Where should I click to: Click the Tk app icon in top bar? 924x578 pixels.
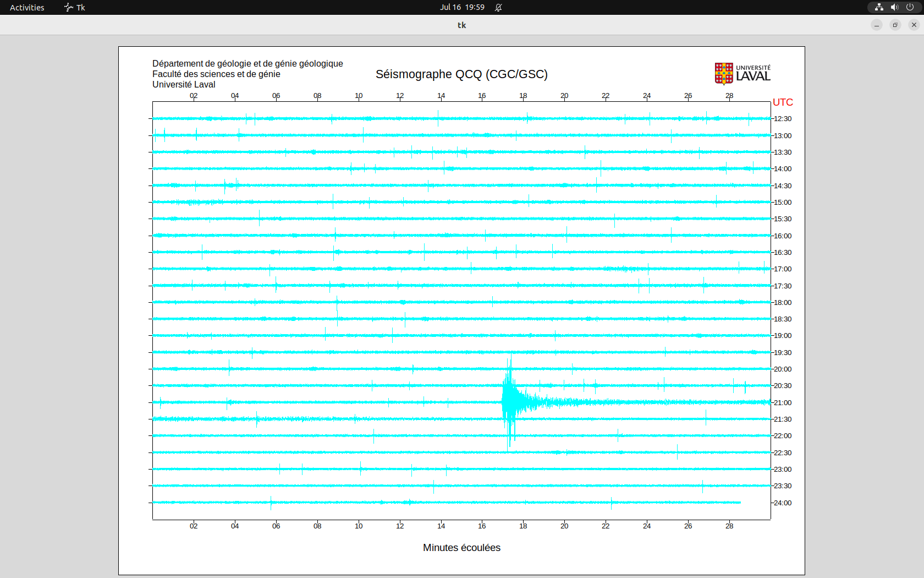69,7
